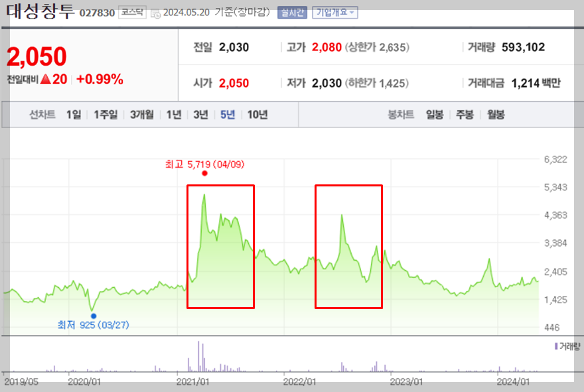Click the 시가 value 2,050
Viewport: 584px width, 392px height.
(234, 83)
